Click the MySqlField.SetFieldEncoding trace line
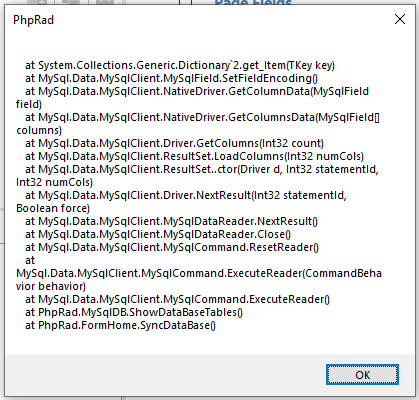 (171, 78)
